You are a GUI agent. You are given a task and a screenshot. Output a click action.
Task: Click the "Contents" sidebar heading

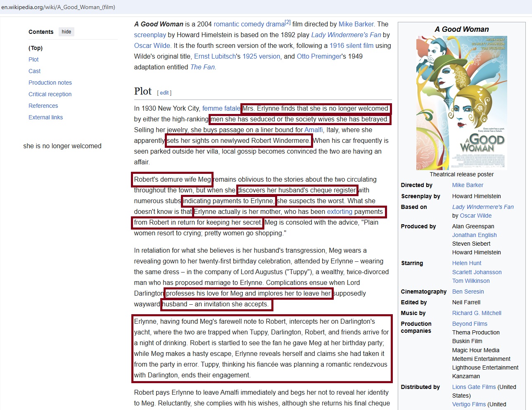tap(41, 32)
